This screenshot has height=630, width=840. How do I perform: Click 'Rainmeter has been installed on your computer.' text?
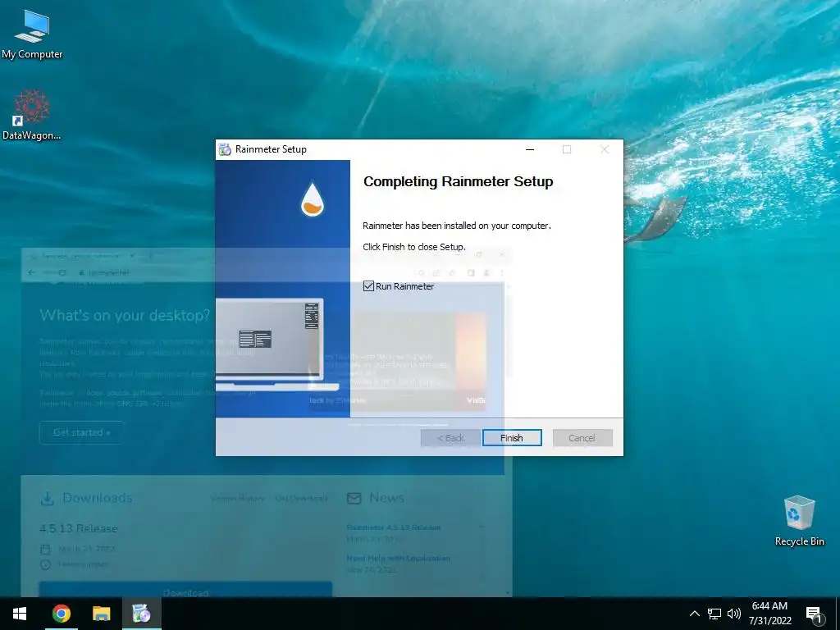[456, 226]
